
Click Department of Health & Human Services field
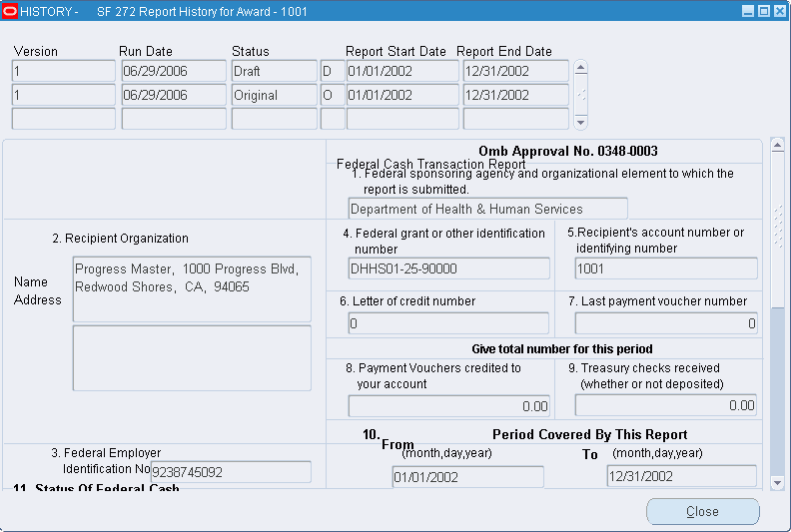coord(487,209)
